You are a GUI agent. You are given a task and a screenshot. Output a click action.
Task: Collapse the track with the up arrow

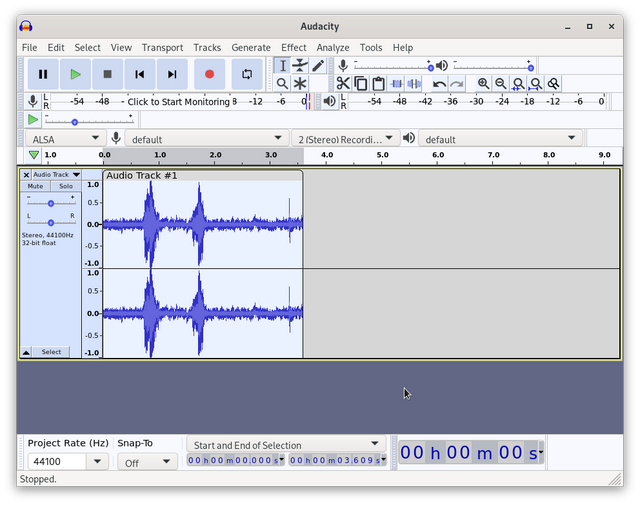[26, 352]
